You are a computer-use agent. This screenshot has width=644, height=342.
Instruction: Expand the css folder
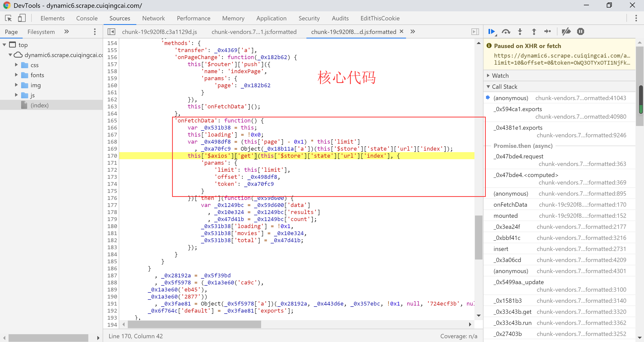coord(16,65)
